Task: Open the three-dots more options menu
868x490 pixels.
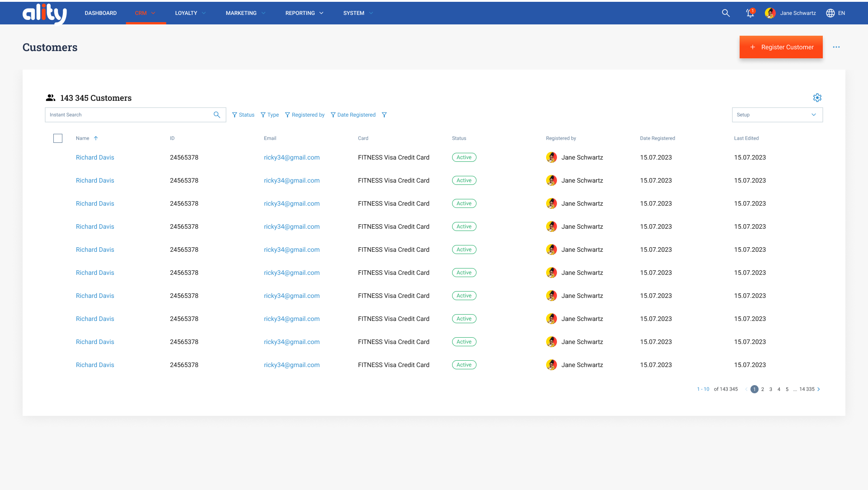Action: 836,47
